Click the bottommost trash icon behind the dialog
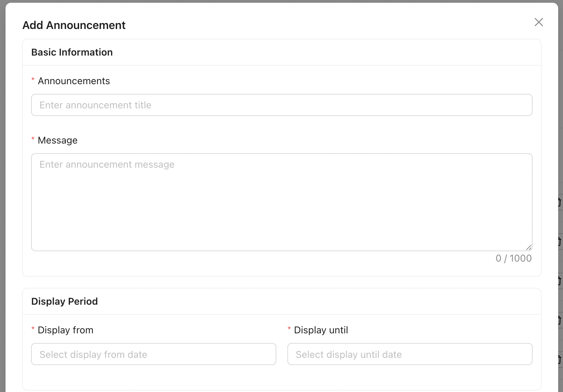This screenshot has height=392, width=563. click(x=560, y=360)
